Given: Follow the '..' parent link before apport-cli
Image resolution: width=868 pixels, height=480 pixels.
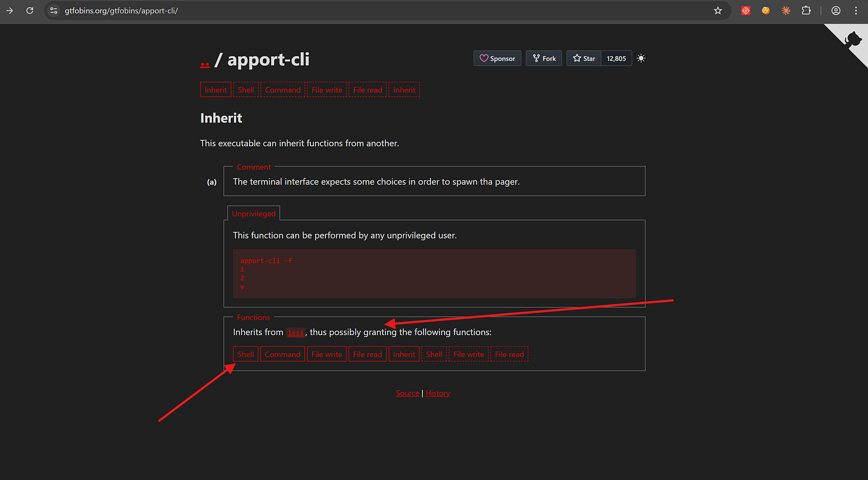Looking at the screenshot, I should click(205, 61).
